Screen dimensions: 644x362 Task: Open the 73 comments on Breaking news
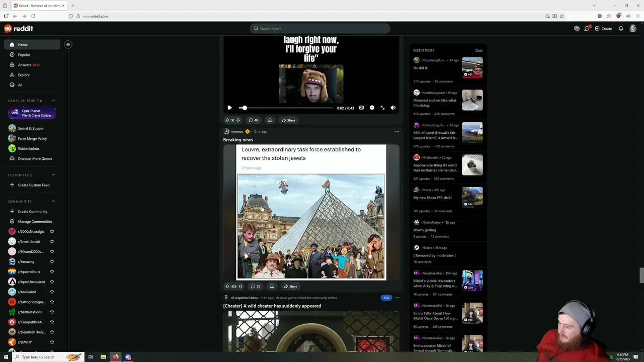(256, 287)
